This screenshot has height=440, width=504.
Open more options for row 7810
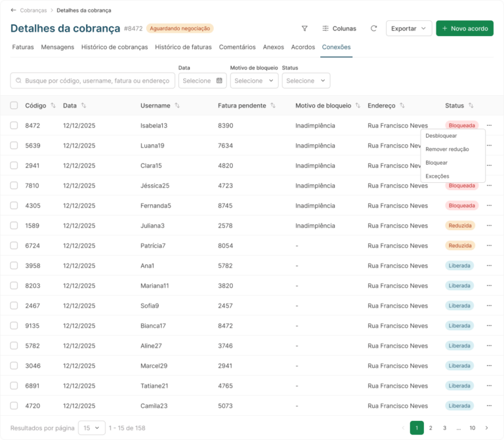pyautogui.click(x=489, y=186)
